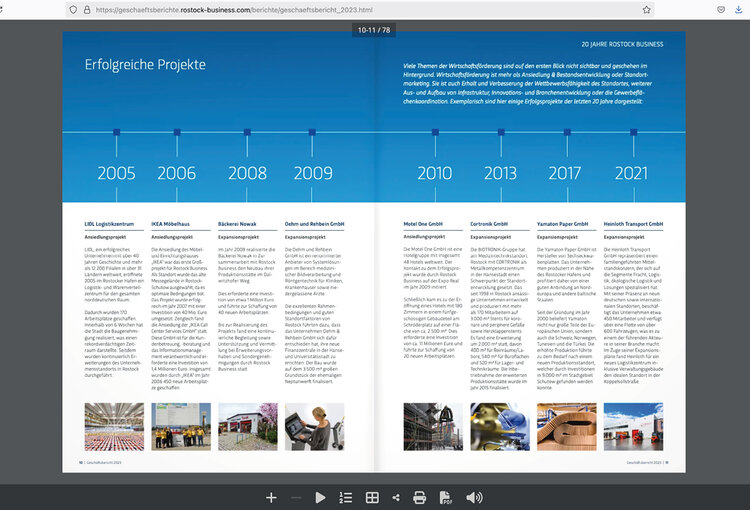The height and width of the screenshot is (510, 750).
Task: Click the 'Motel One GmbH' project title
Action: 423,224
